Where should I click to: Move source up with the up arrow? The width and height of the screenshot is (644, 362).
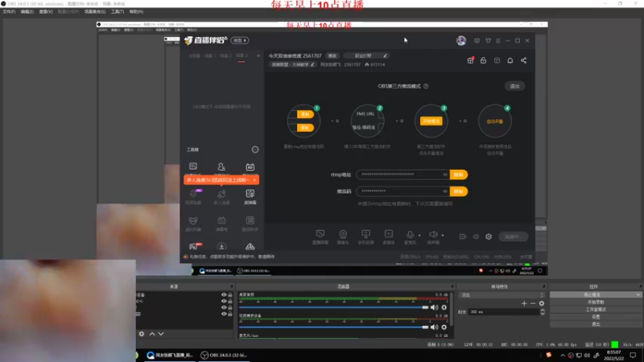pos(152,334)
